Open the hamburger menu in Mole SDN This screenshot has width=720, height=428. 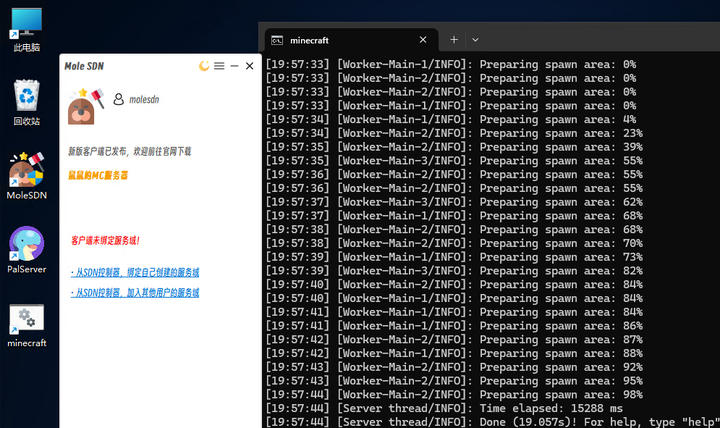click(x=219, y=66)
